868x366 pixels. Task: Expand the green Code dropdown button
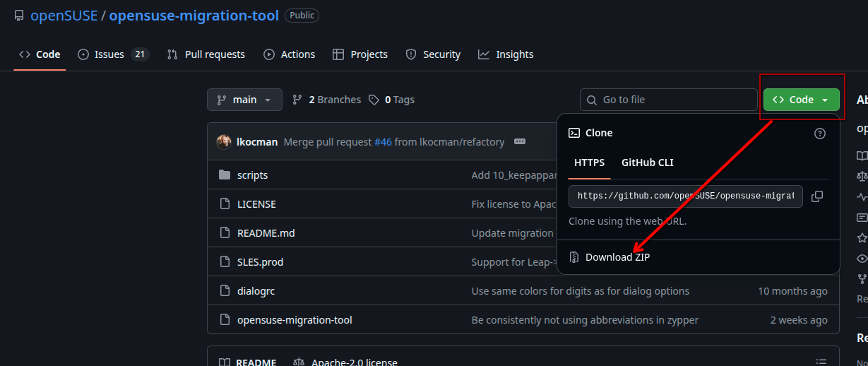coord(801,100)
